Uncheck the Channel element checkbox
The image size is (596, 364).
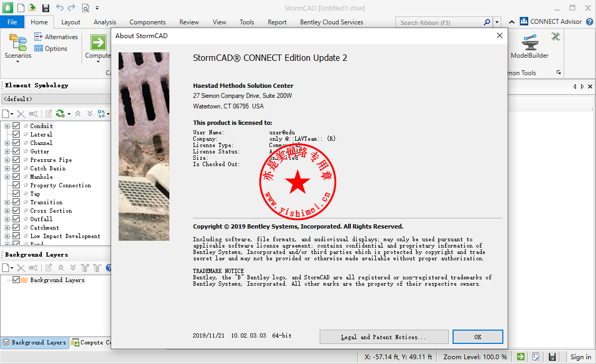click(x=16, y=143)
